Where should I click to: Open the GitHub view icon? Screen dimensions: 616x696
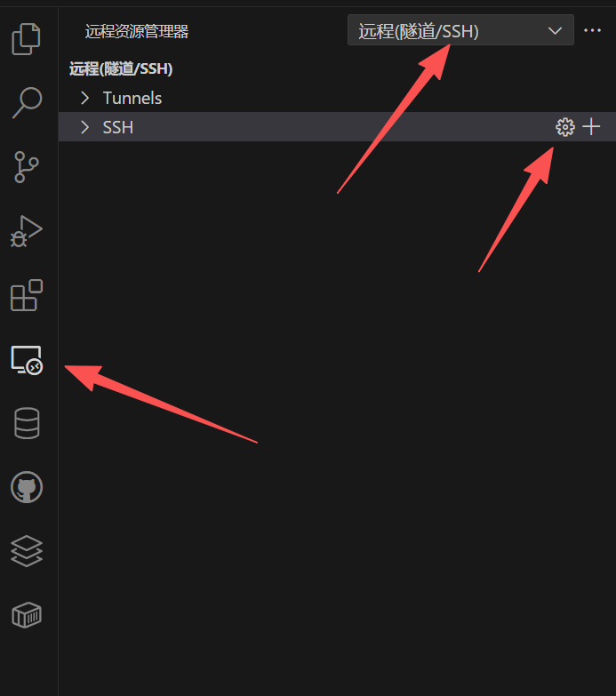[x=27, y=487]
